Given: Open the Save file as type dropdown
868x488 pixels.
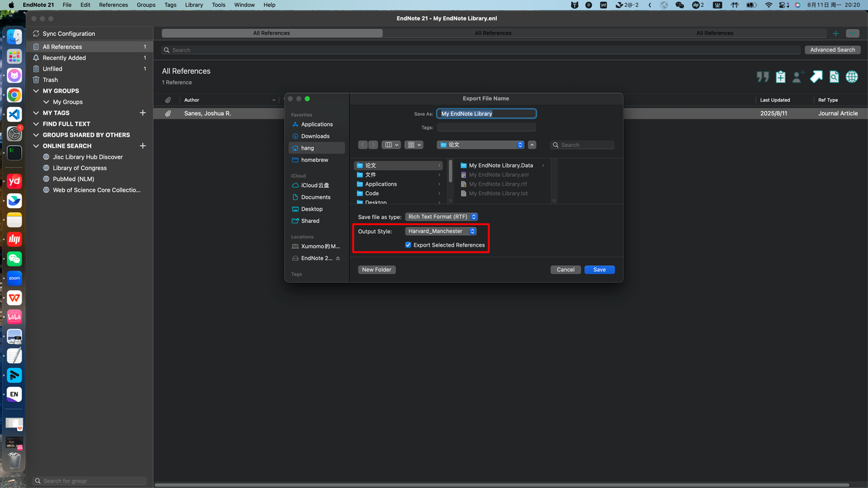Looking at the screenshot, I should click(441, 217).
